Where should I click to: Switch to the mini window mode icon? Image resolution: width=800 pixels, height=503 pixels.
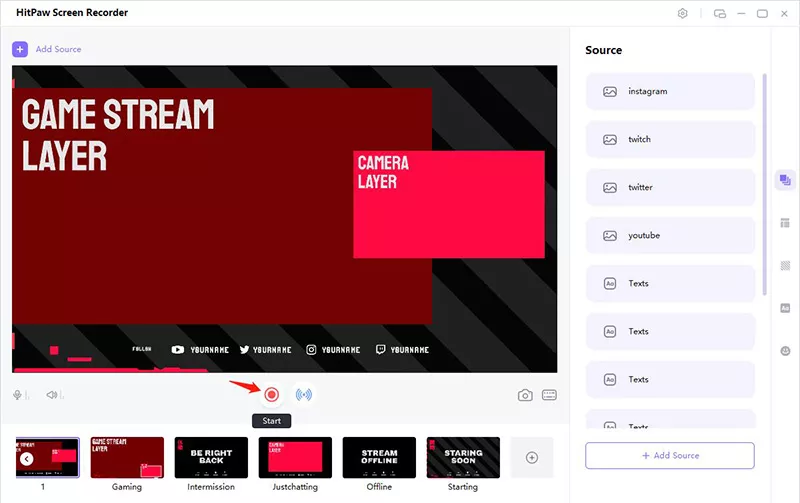tap(720, 13)
